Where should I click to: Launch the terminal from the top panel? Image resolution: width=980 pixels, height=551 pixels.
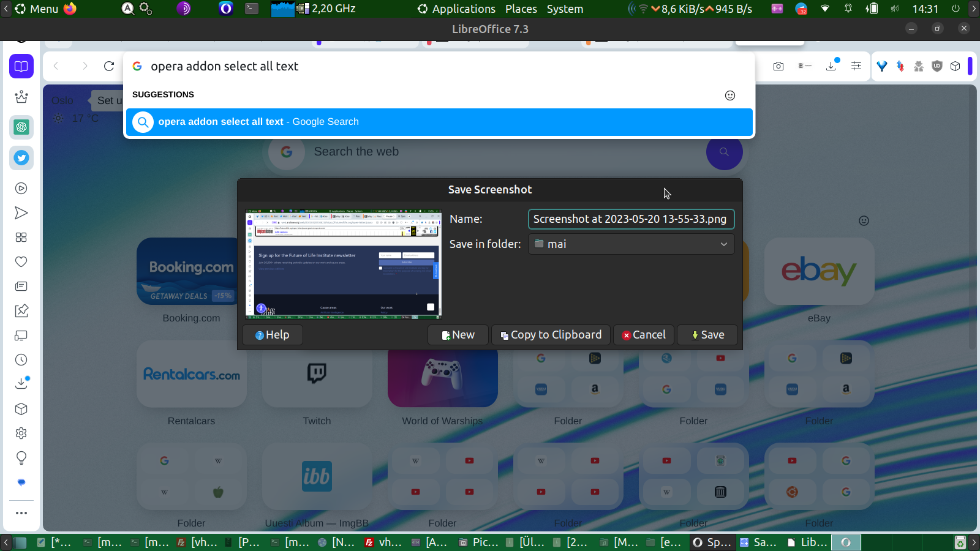pyautogui.click(x=252, y=9)
